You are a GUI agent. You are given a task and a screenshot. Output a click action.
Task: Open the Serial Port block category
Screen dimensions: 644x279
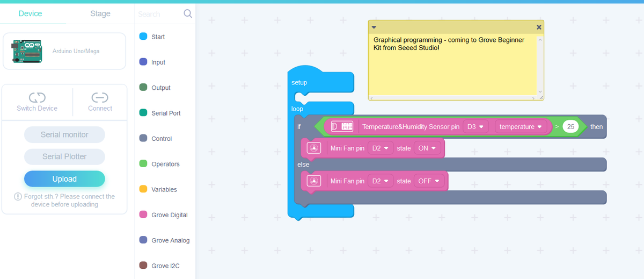coord(166,113)
